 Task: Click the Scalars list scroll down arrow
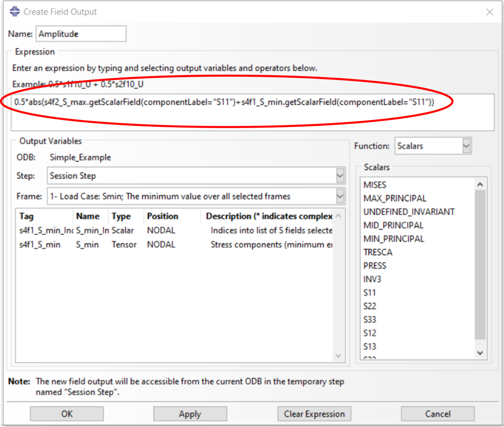480,353
